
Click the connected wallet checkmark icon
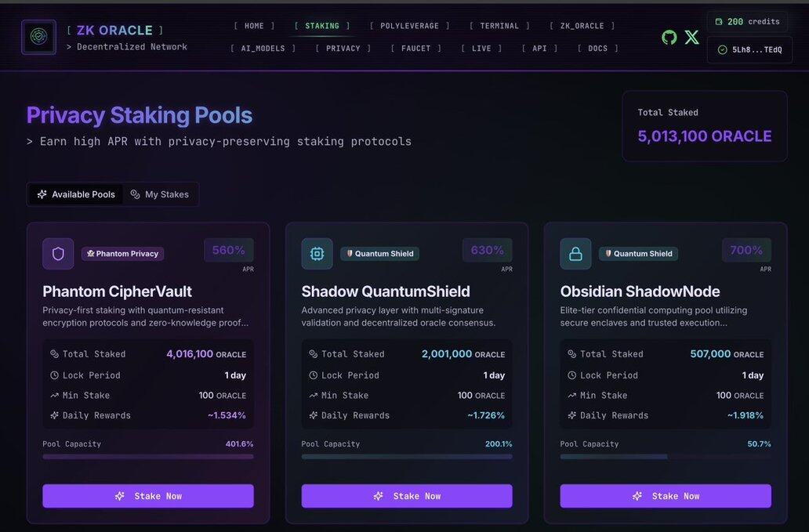tap(722, 49)
